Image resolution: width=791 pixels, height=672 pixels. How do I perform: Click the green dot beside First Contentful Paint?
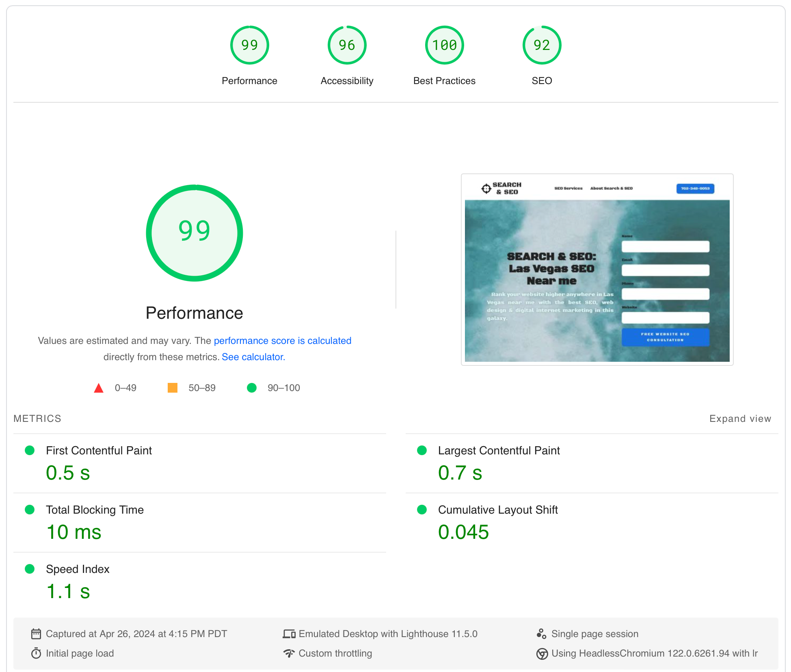(x=30, y=450)
